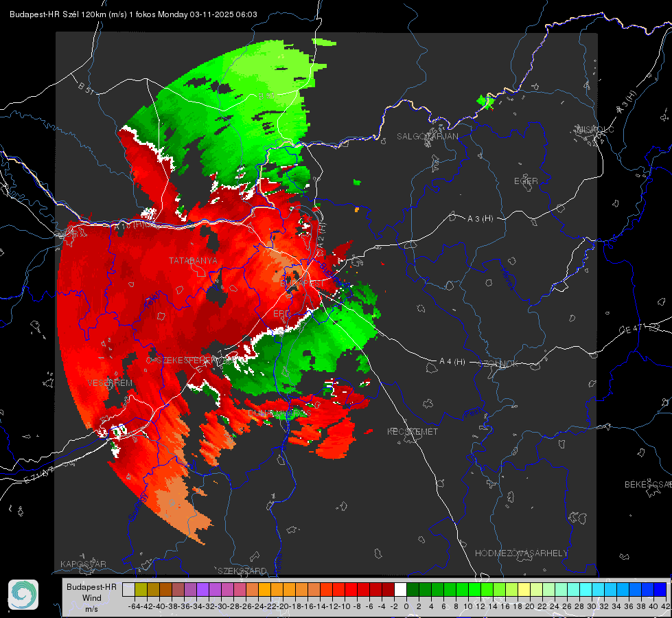The height and width of the screenshot is (618, 672).
Task: Click the EGER city label
Action: pos(526,181)
